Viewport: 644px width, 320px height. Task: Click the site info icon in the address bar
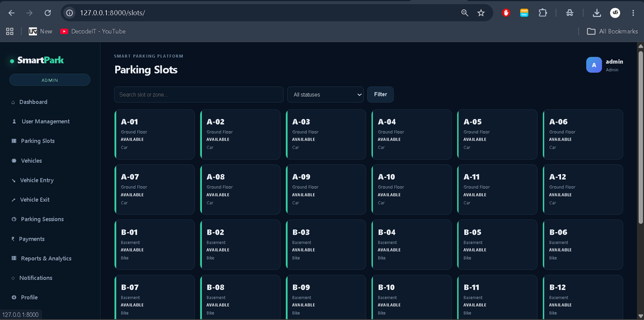coord(70,13)
